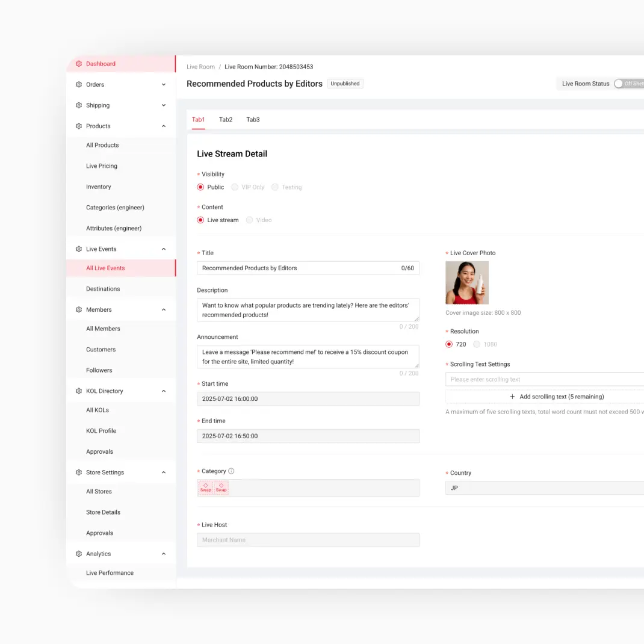The image size is (644, 644).
Task: Click the Live Events icon in the sidebar
Action: click(x=78, y=249)
